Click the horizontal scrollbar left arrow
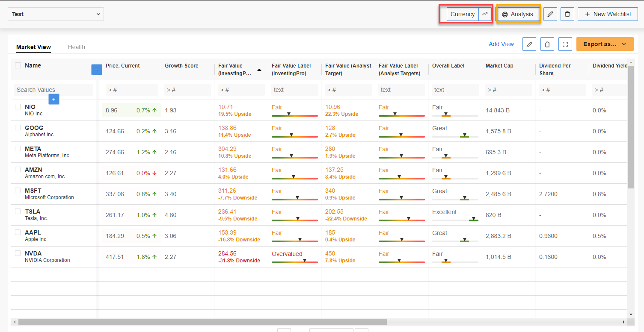The image size is (644, 332). tap(14, 322)
